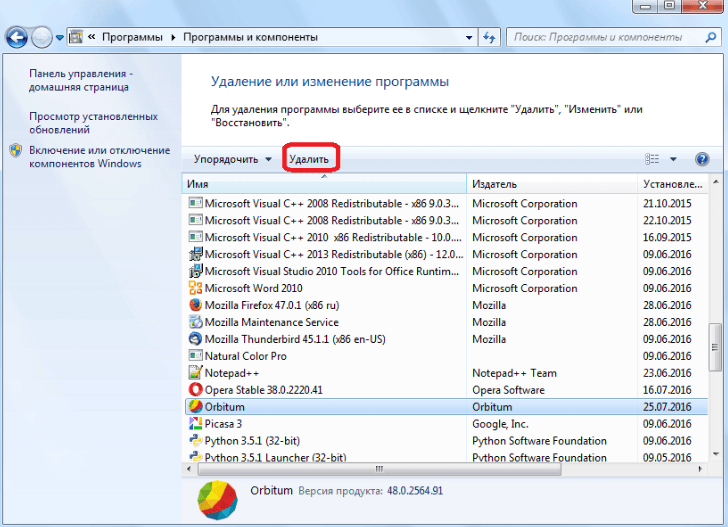
Task: Click Visual Studio 2010 Tools for Office icon
Action: 195,271
